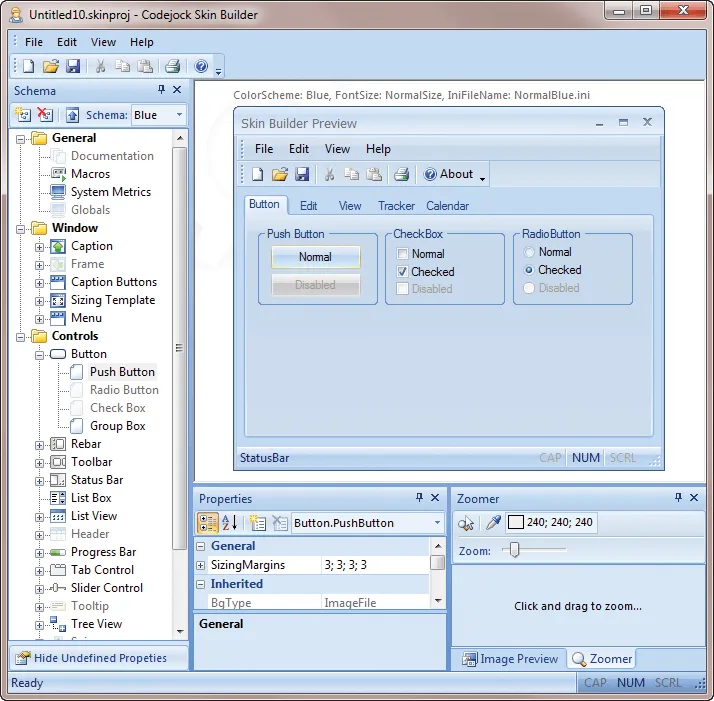The height and width of the screenshot is (701, 714).
Task: Sort properties alphabetically with the A-Z icon
Action: (230, 523)
